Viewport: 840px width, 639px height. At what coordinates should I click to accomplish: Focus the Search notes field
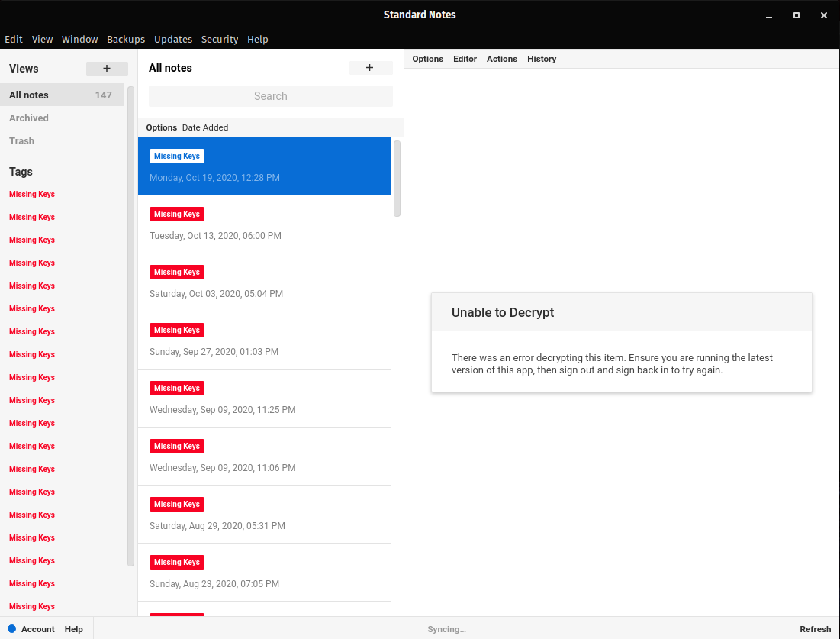pos(271,96)
